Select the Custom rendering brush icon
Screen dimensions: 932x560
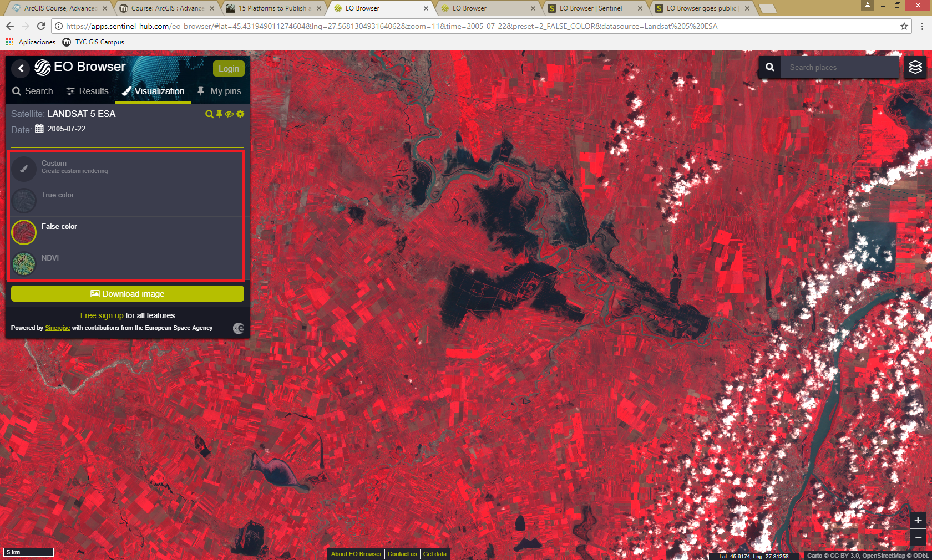click(x=24, y=169)
